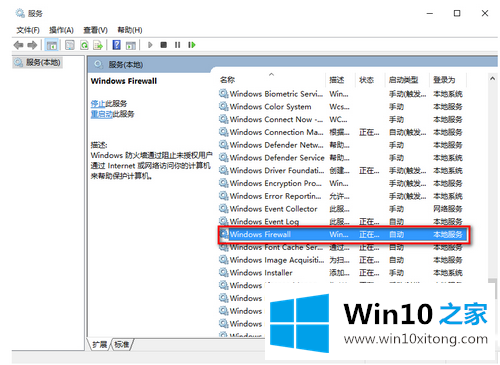Screen dimensions: 500x365
Task: Select the Windows Font Cache Service row
Action: point(343,247)
